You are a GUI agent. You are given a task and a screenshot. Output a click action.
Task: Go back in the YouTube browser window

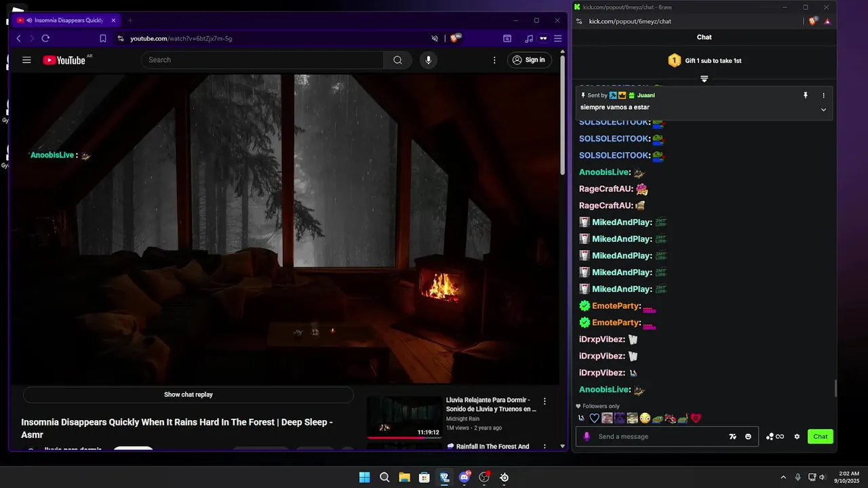click(18, 39)
